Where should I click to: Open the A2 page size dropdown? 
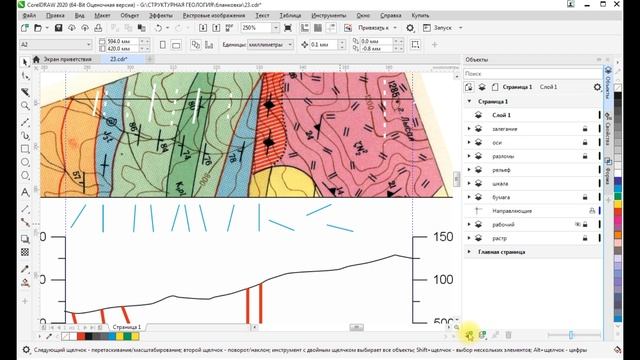89,44
